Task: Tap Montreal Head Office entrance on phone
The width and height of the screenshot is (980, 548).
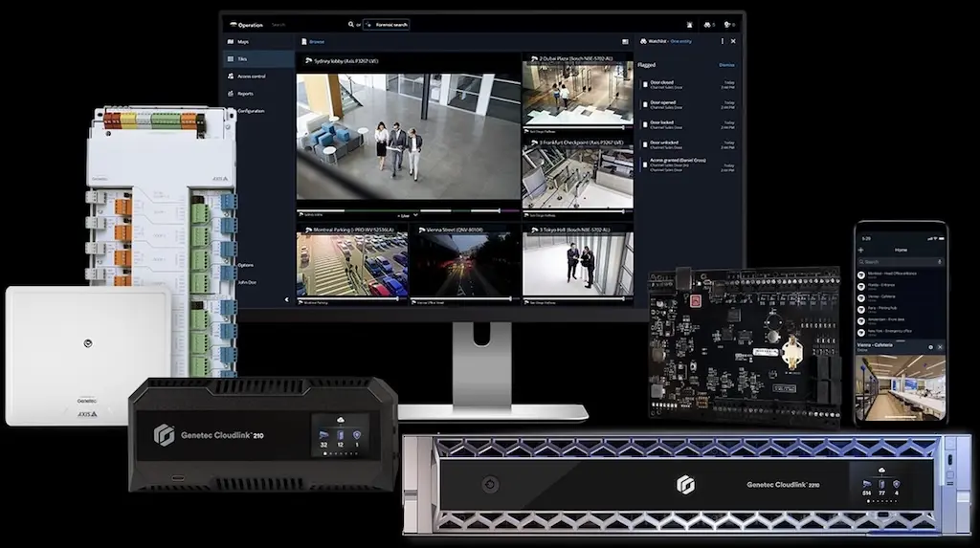Action: (x=901, y=274)
